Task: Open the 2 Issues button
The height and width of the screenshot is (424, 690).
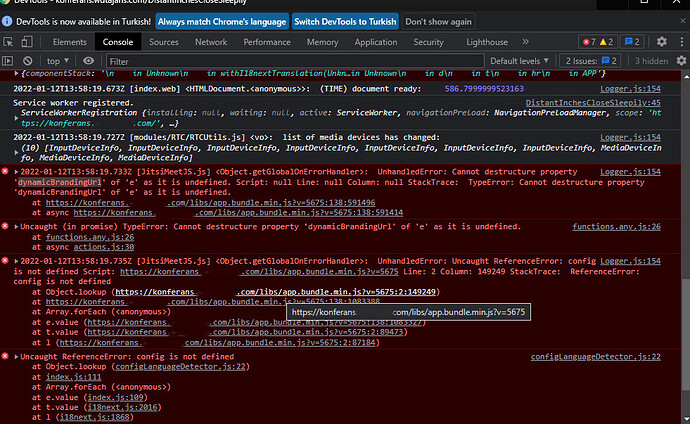Action: 591,61
